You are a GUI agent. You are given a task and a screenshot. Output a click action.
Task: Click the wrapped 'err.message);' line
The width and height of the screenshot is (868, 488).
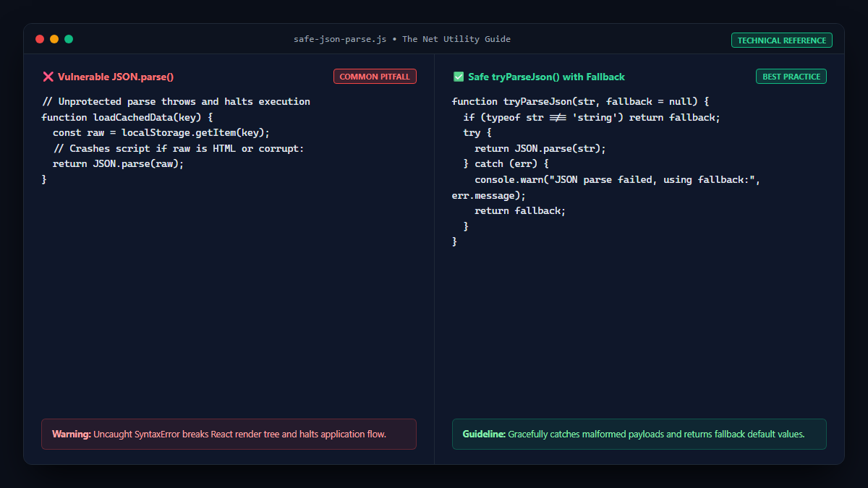[489, 195]
